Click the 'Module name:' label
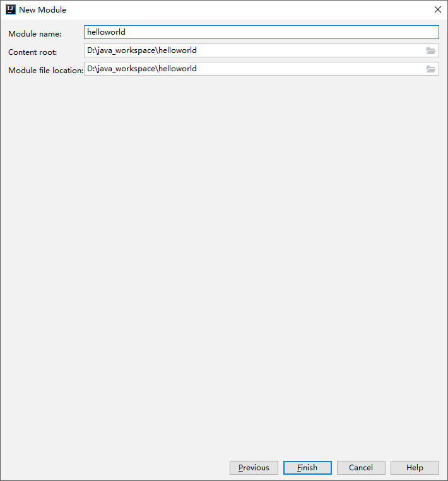The height and width of the screenshot is (481, 448). coord(35,33)
